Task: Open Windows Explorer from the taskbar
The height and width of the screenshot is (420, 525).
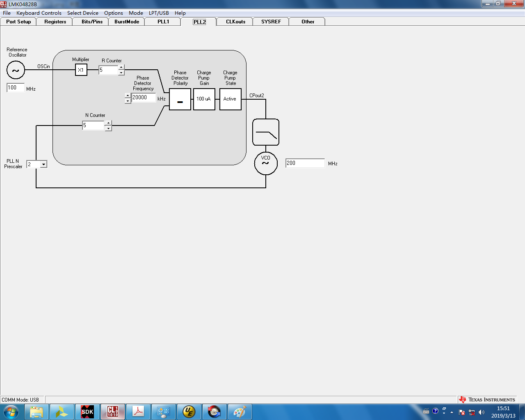Action: click(37, 412)
